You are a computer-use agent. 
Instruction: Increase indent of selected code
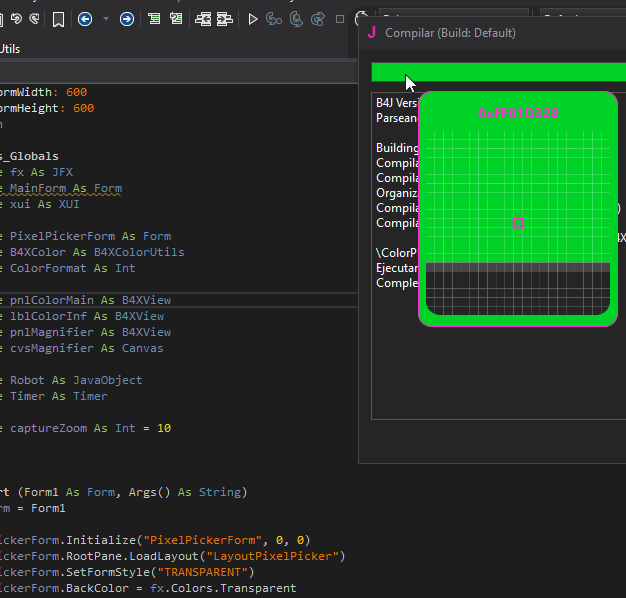pos(225,19)
